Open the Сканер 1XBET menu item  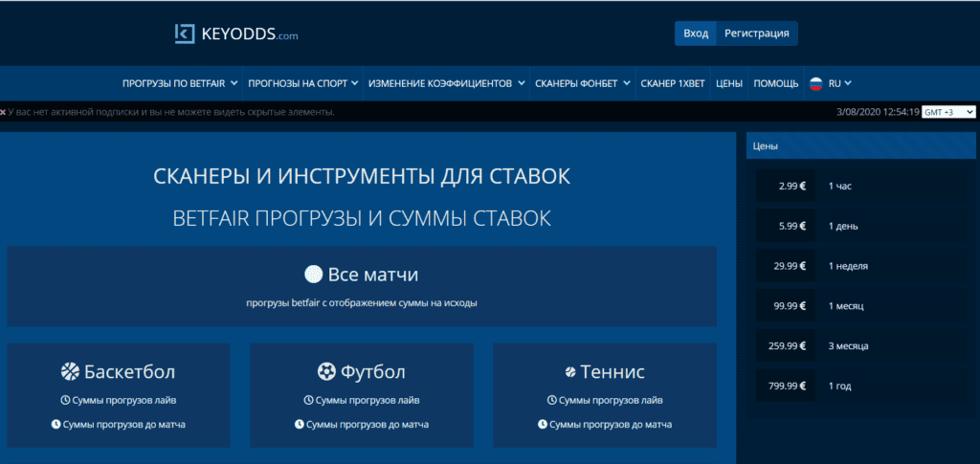point(673,83)
